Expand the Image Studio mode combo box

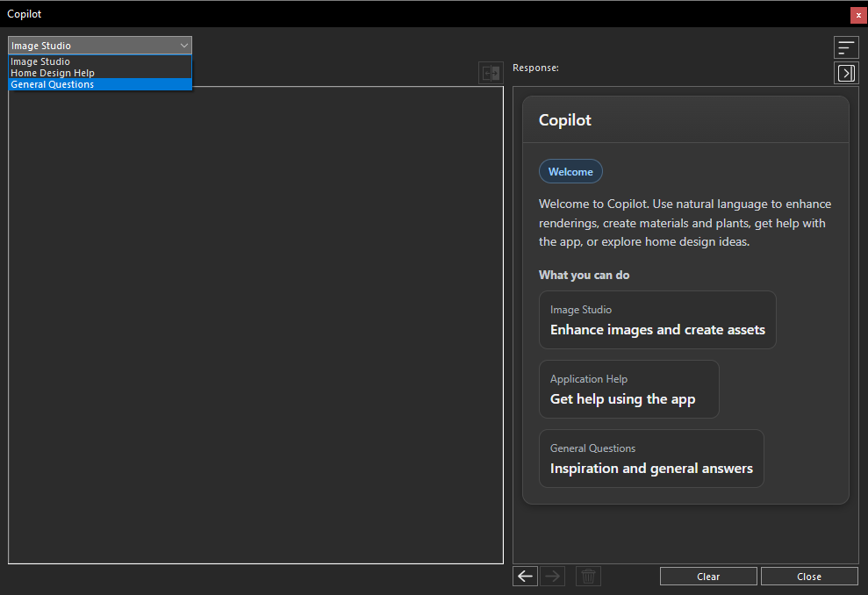[100, 46]
